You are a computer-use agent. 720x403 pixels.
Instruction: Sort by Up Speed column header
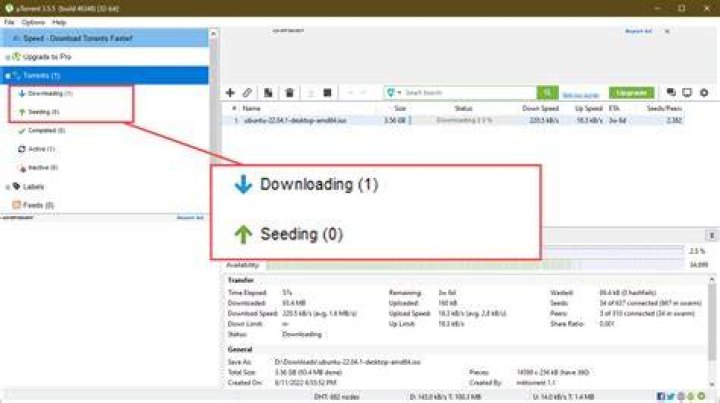(x=589, y=108)
